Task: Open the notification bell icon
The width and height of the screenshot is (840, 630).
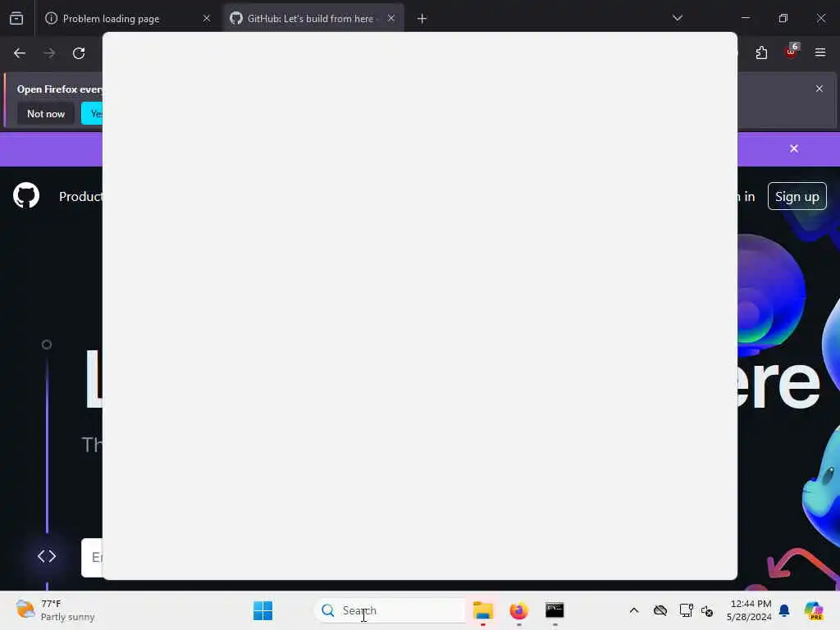Action: coord(784,610)
